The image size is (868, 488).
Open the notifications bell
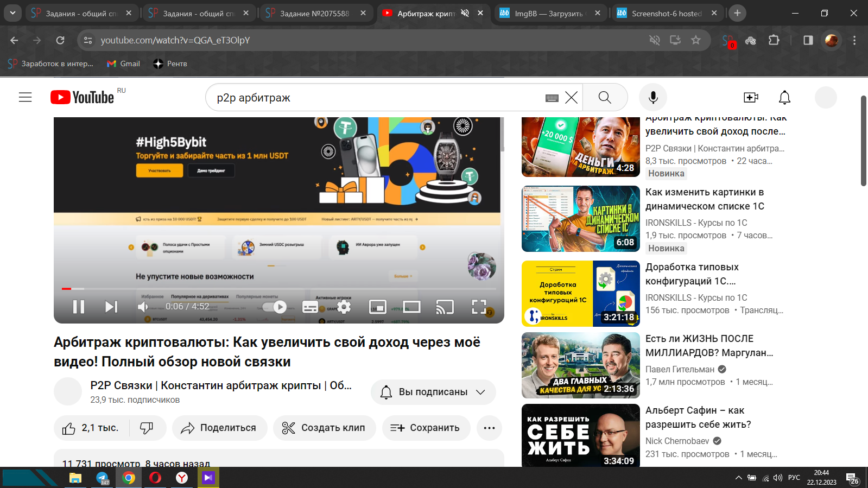tap(784, 97)
